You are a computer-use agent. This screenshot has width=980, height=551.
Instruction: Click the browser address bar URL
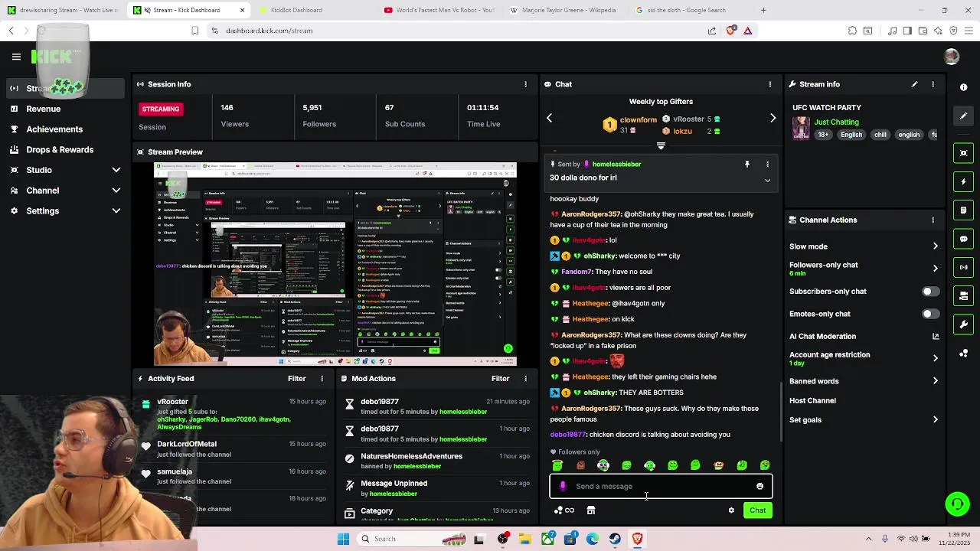point(269,31)
